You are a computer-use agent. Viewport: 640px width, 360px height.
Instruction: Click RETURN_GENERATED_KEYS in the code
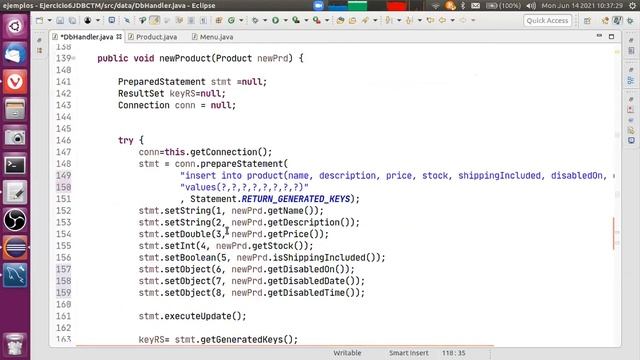click(x=296, y=199)
